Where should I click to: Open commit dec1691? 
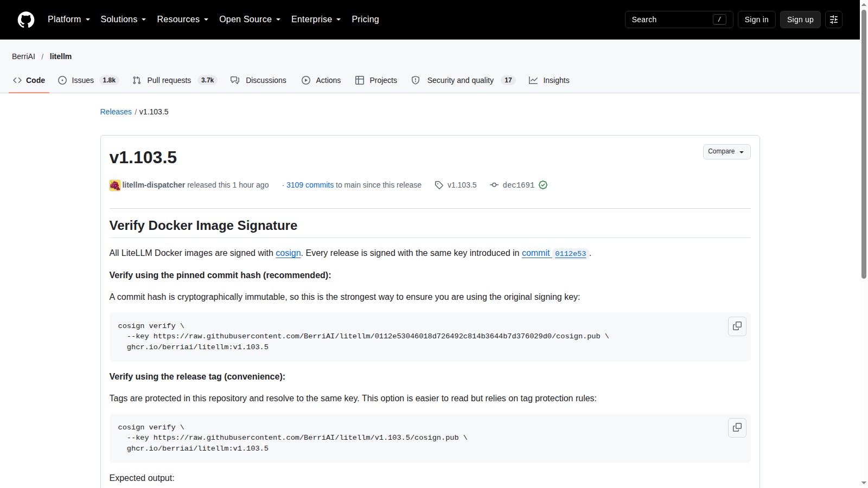pos(519,185)
